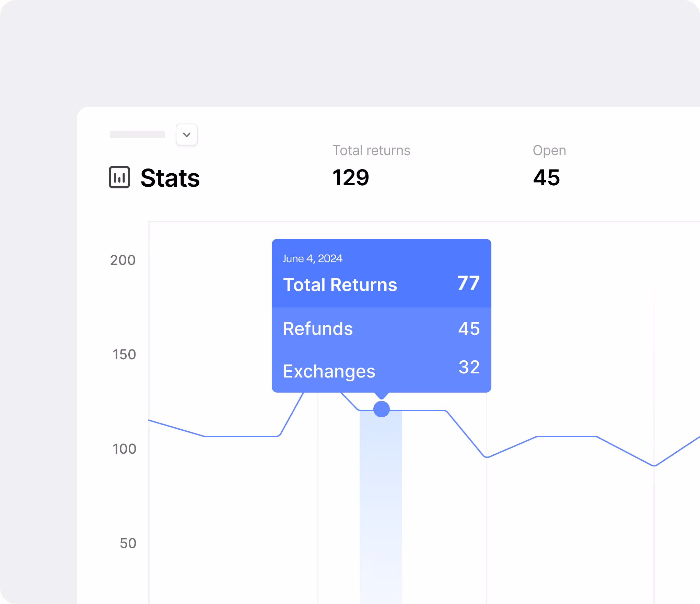Image resolution: width=700 pixels, height=604 pixels.
Task: Click the Total Returns tooltip row
Action: coord(340,285)
